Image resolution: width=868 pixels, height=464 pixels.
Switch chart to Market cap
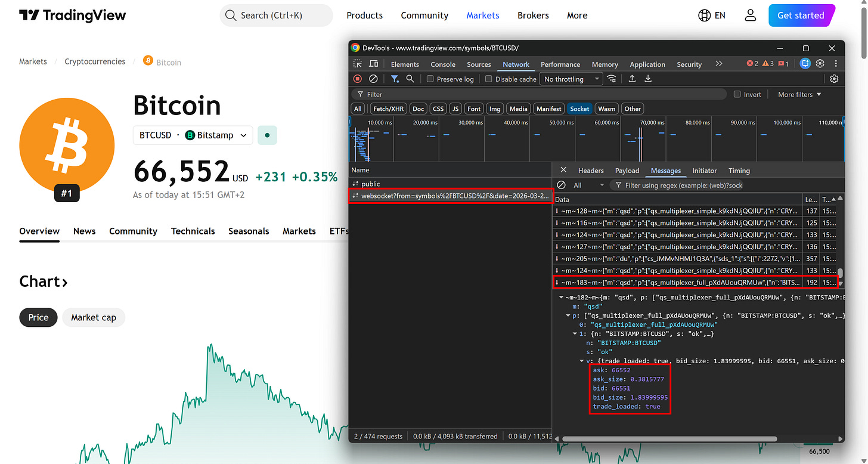pos(94,317)
